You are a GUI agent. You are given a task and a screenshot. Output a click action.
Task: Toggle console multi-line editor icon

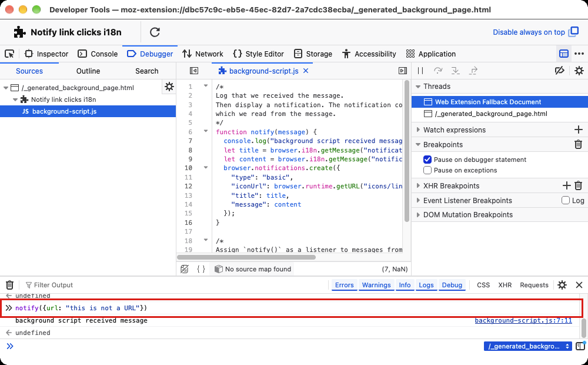pyautogui.click(x=580, y=346)
